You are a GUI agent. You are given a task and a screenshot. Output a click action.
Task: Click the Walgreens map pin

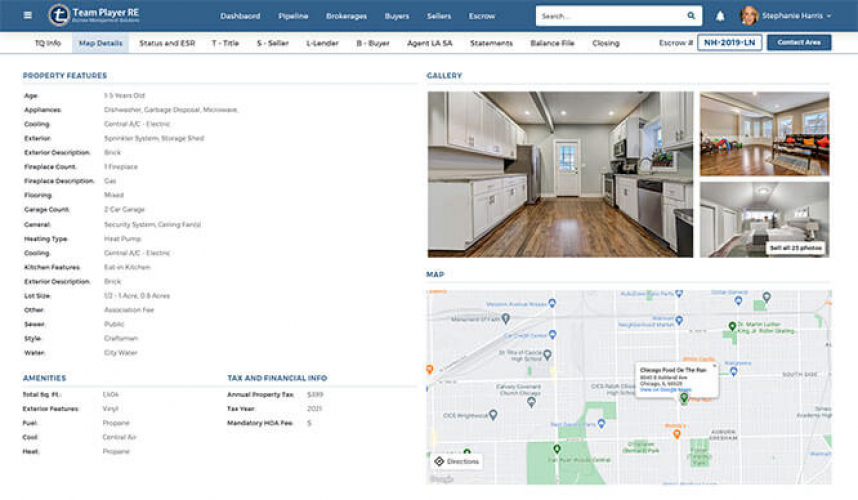coord(734,371)
